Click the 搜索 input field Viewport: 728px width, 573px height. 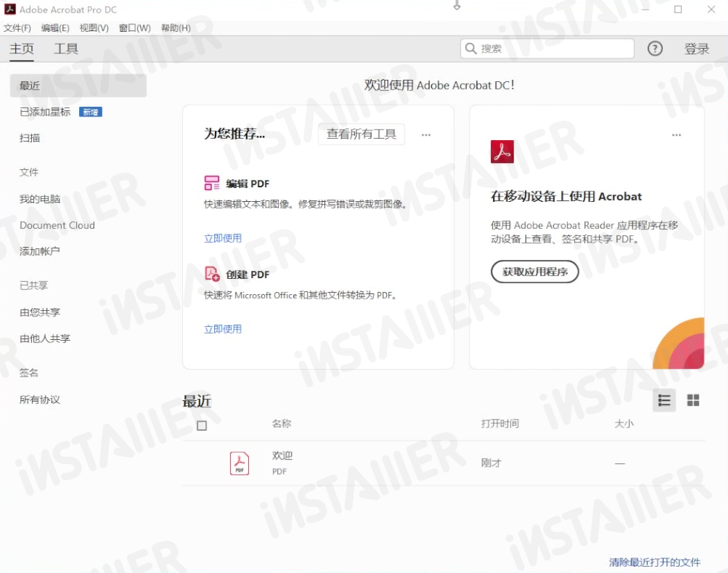(547, 49)
